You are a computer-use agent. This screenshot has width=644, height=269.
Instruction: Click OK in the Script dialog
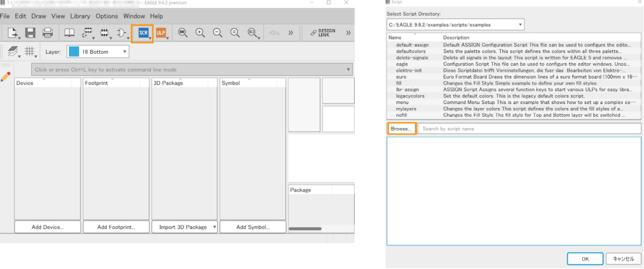tap(585, 259)
